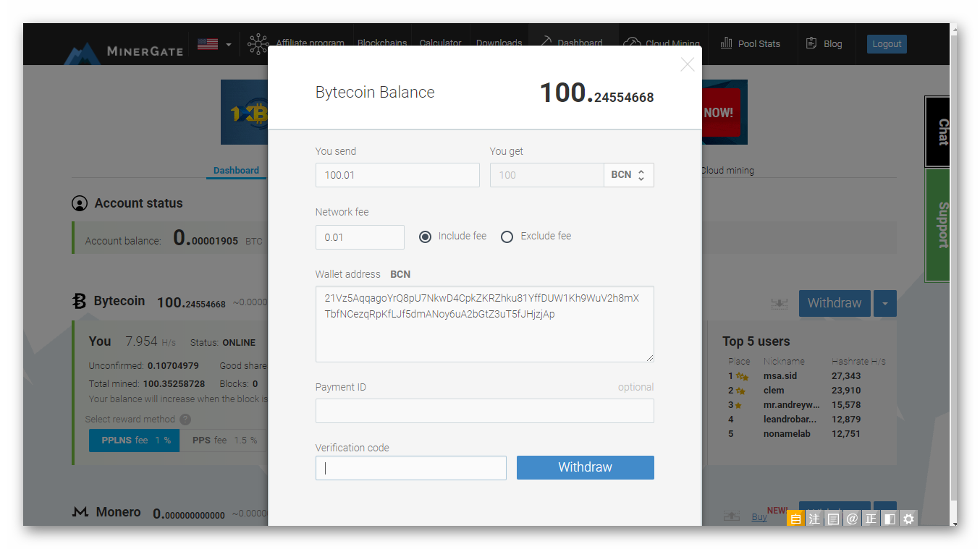Focus the Payment ID field

coord(485,411)
